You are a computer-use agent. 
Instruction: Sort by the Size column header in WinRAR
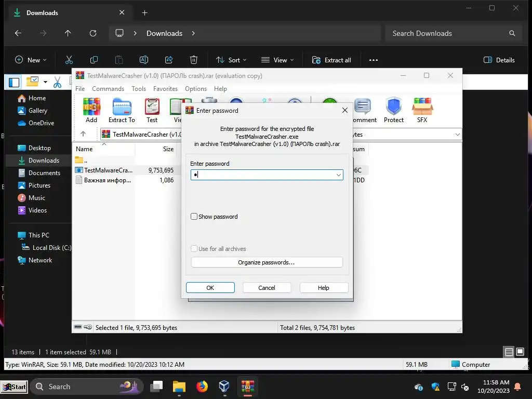168,149
